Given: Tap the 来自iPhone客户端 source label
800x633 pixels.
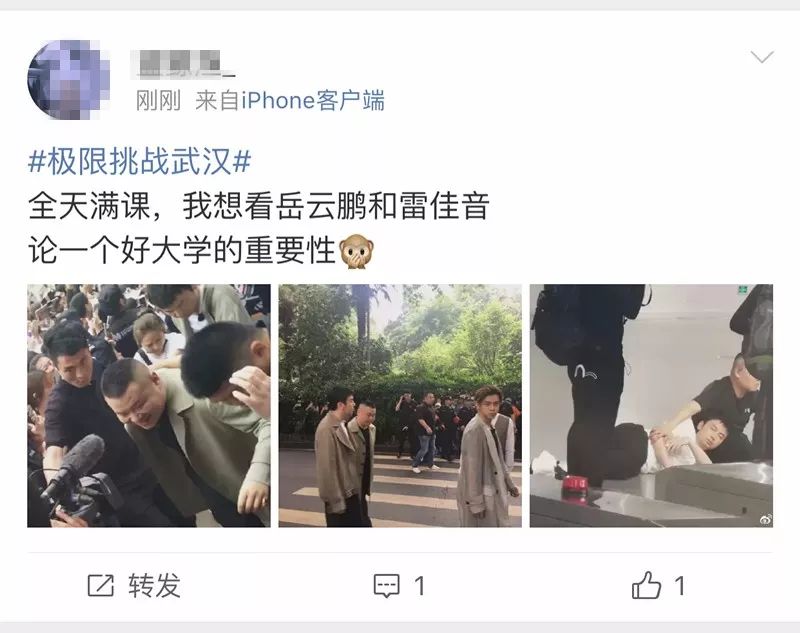Looking at the screenshot, I should (x=290, y=100).
